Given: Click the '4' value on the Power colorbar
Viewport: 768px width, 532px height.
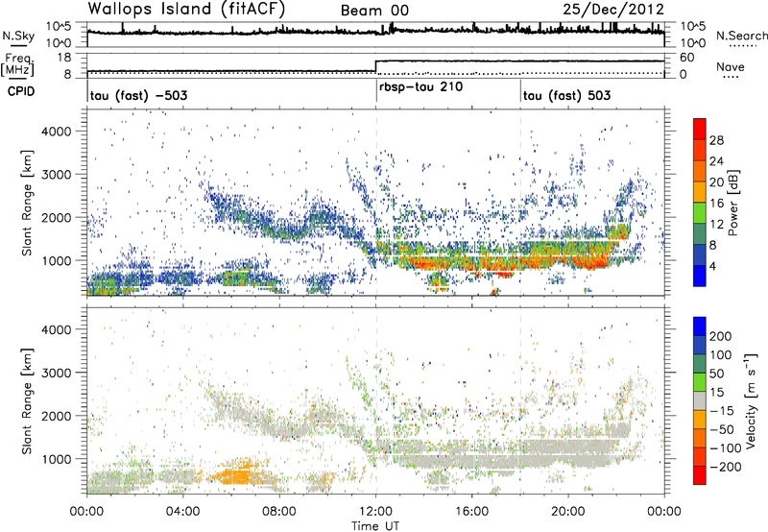Looking at the screenshot, I should pyautogui.click(x=713, y=267).
